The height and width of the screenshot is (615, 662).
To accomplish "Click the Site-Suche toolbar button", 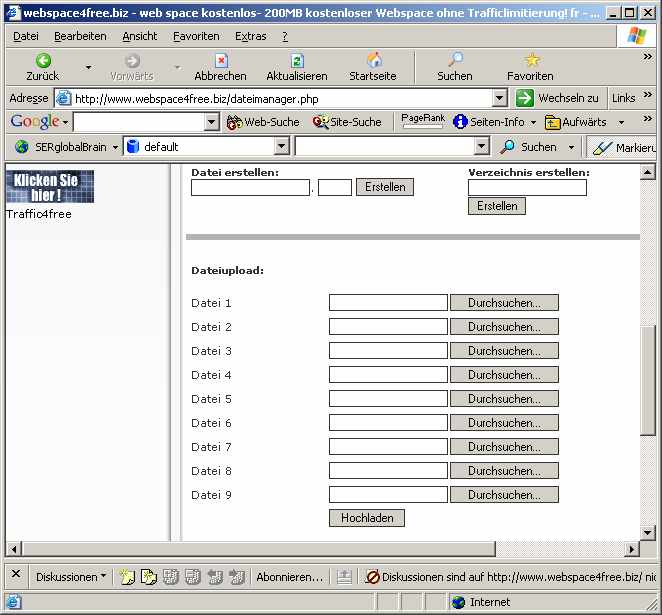I will tap(347, 122).
